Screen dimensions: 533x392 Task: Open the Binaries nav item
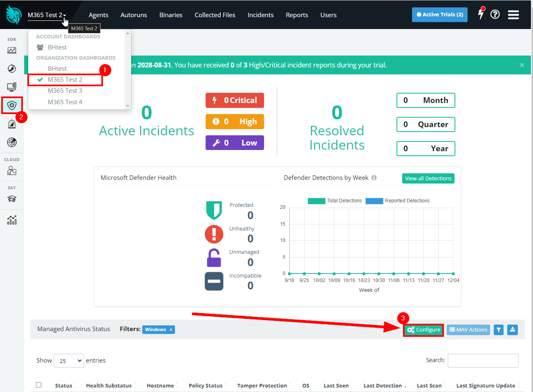pos(171,15)
